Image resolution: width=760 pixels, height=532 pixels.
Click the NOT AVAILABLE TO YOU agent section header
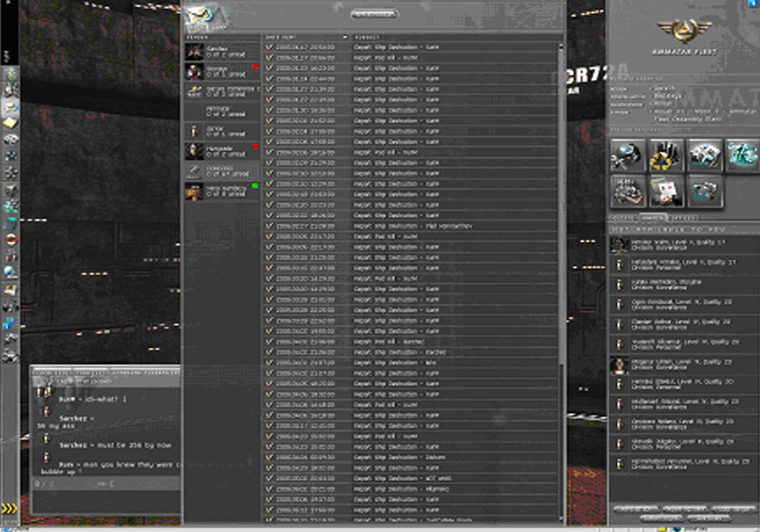[x=684, y=229]
